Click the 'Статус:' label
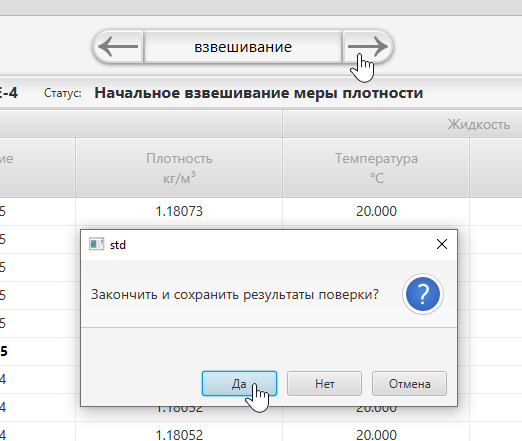Image resolution: width=522 pixels, height=441 pixels. point(63,93)
